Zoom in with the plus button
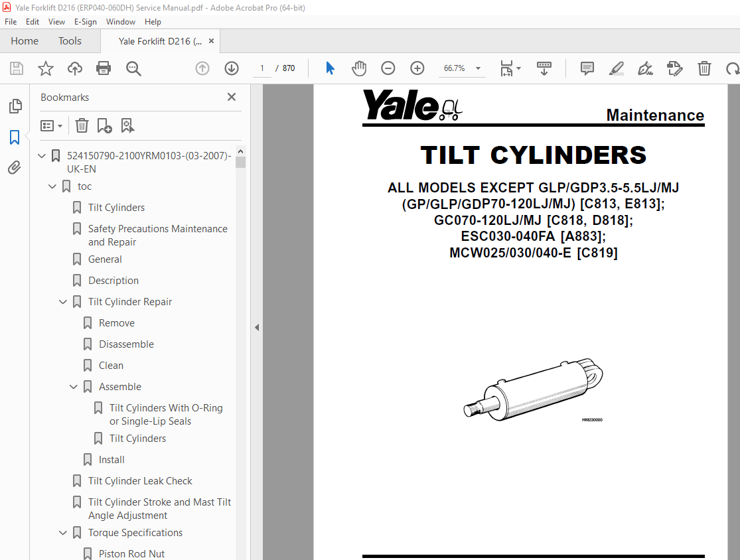740x560 pixels. pyautogui.click(x=417, y=68)
